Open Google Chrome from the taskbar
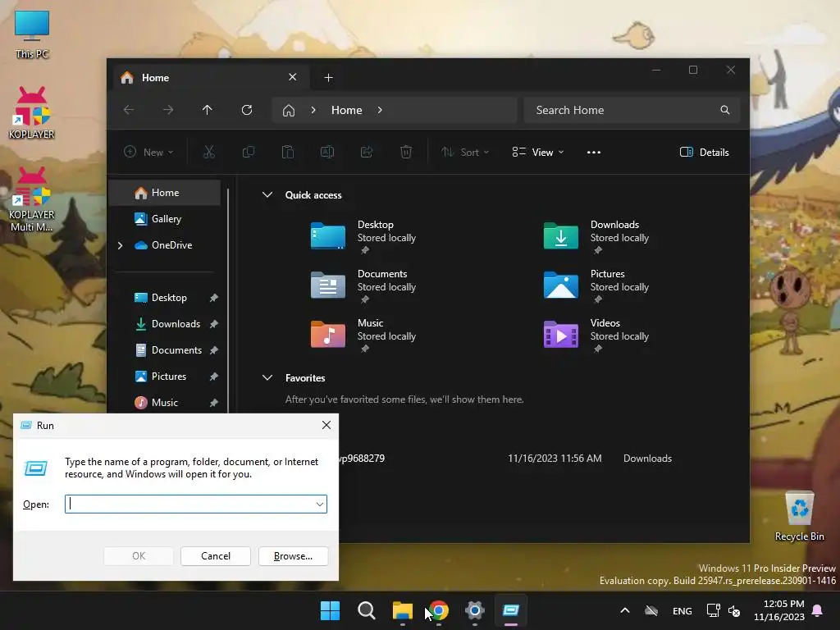The image size is (840, 630). (x=439, y=610)
